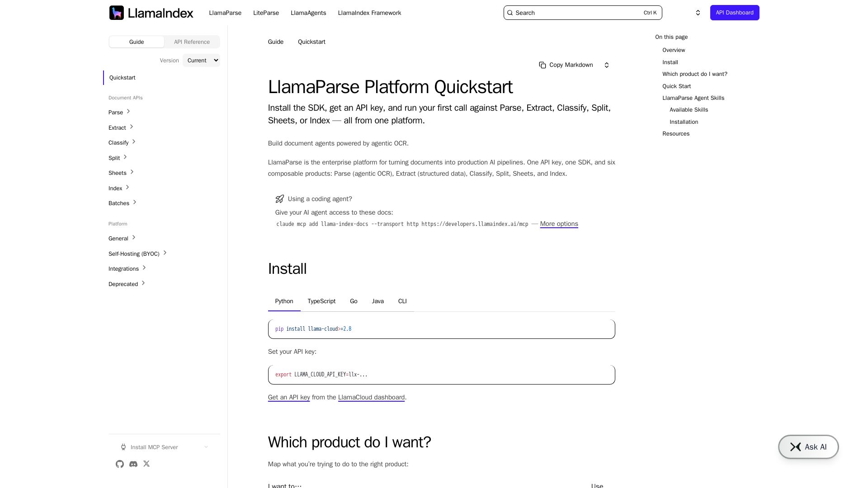Open Copy Markdown options chevron
The width and height of the screenshot is (868, 488).
[607, 65]
